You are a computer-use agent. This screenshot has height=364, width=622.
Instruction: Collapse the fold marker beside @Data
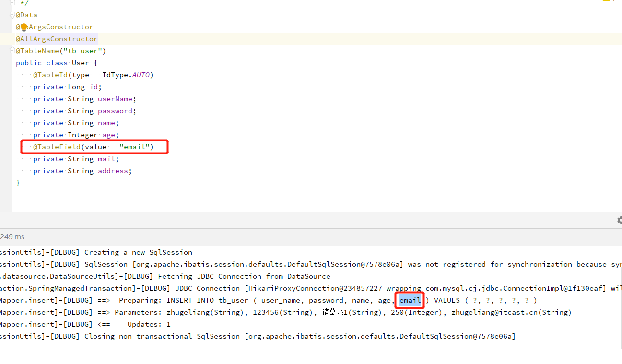click(x=12, y=15)
